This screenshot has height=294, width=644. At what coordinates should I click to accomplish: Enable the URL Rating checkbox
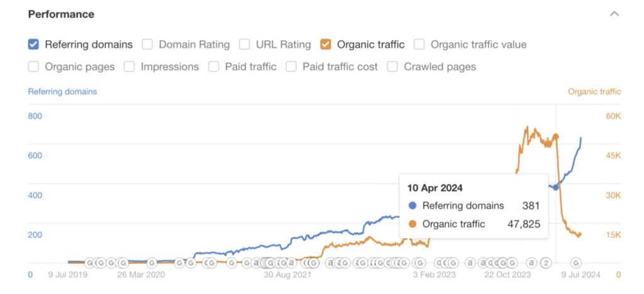click(245, 45)
